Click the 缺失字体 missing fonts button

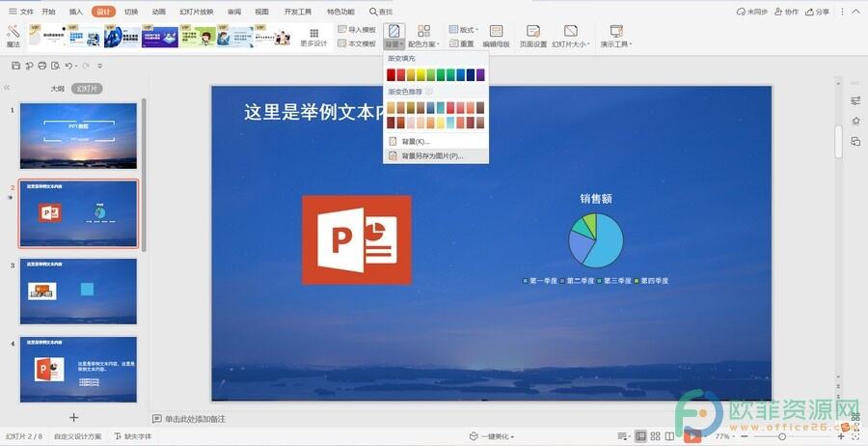(133, 436)
